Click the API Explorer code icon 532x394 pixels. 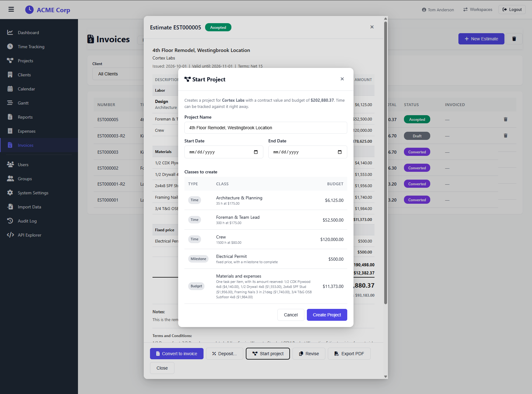(10, 235)
